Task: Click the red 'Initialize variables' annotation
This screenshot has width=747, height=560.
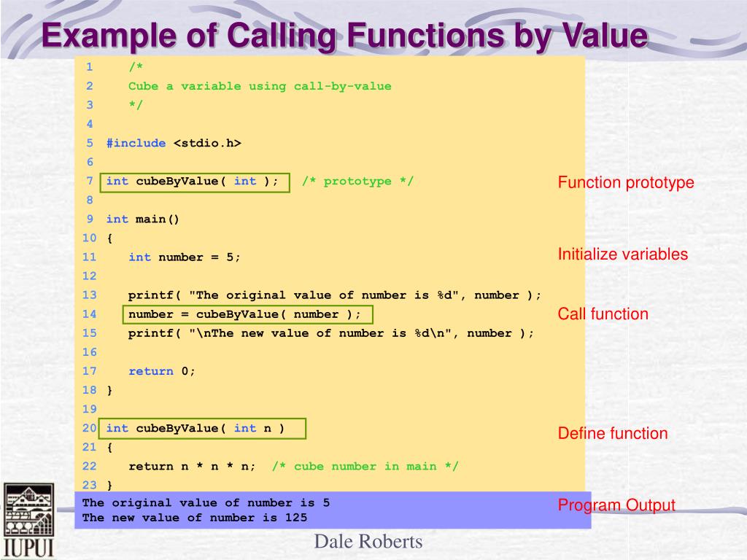Action: [623, 254]
